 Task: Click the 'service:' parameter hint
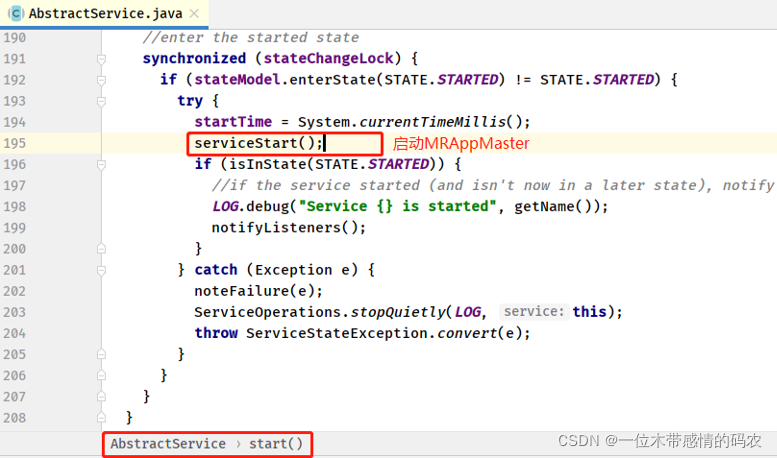coord(533,312)
